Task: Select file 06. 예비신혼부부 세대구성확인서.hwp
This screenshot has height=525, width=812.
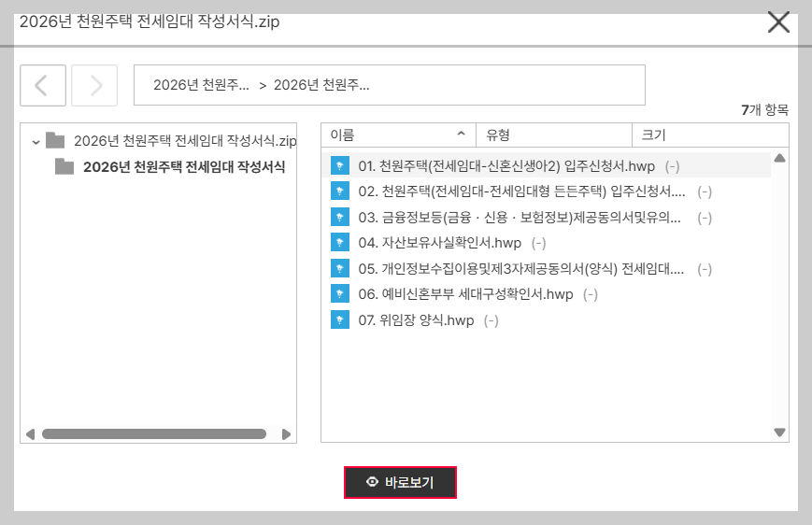Action: tap(465, 294)
